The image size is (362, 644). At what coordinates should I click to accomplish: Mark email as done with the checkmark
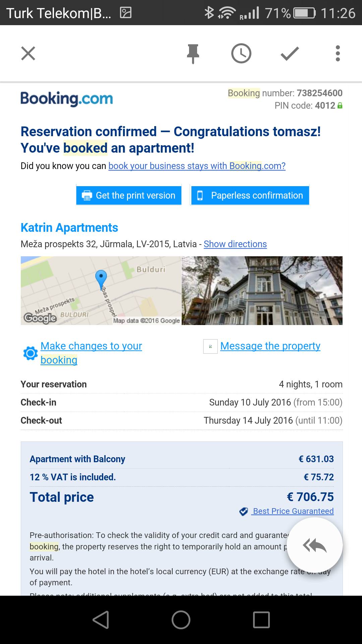[289, 53]
